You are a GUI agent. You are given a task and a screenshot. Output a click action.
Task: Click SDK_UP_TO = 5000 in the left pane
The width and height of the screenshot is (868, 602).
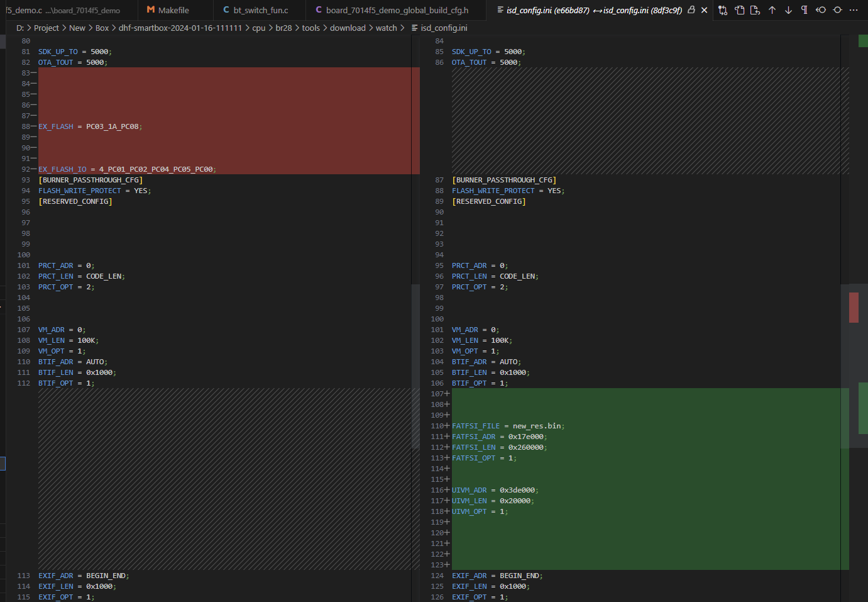point(75,52)
